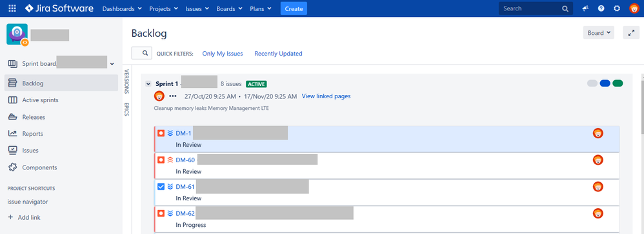The image size is (644, 234).
Task: Click the bug type icon on DM-60
Action: [x=161, y=160]
